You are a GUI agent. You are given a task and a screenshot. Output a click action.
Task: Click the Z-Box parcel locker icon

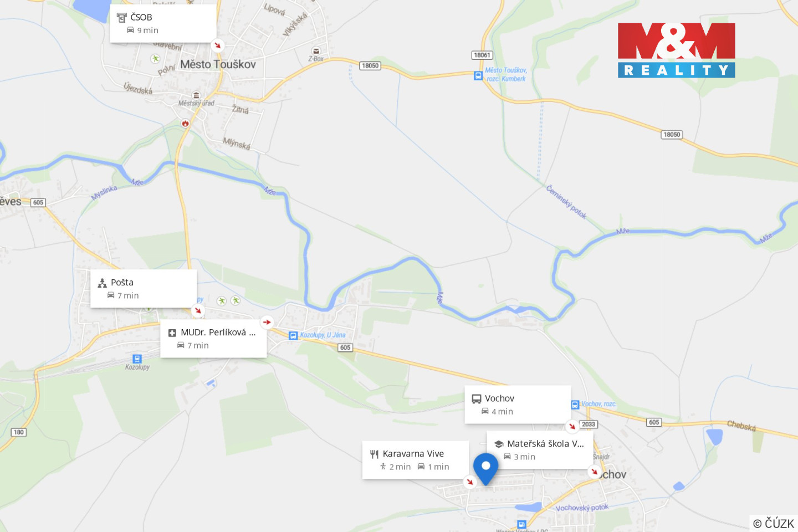tap(316, 51)
